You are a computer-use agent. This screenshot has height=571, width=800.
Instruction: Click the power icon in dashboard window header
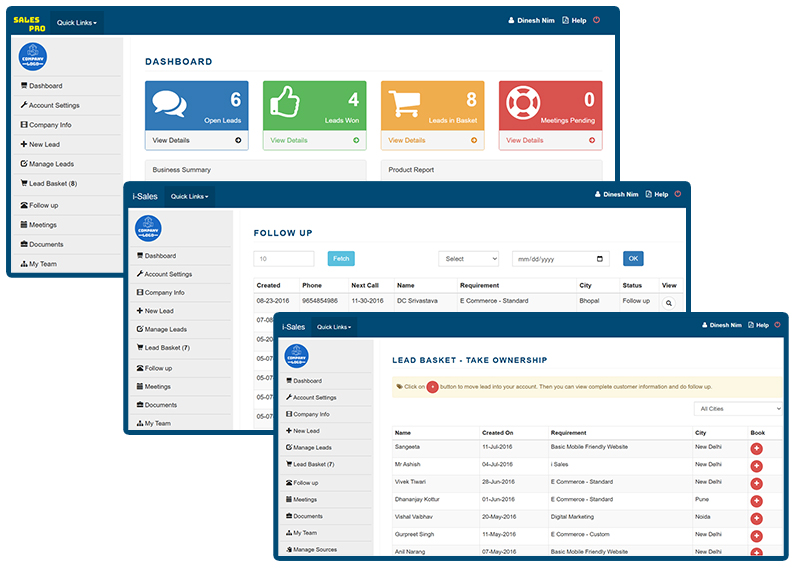click(x=596, y=20)
